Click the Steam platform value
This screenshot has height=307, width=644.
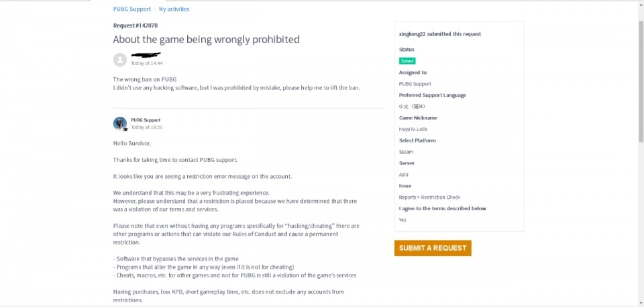(406, 152)
